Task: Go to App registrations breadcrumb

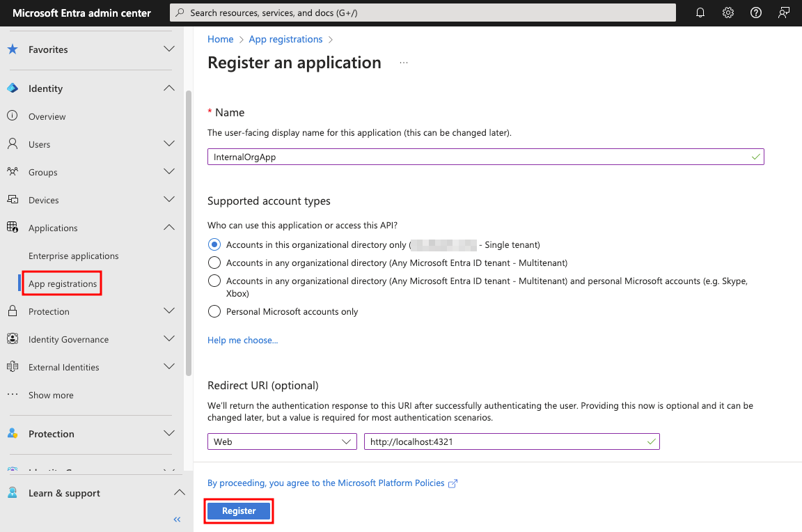Action: [x=285, y=40]
